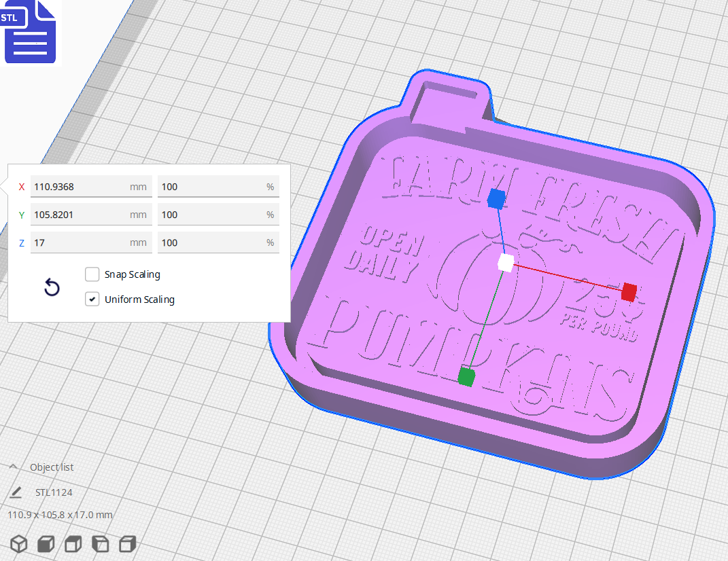The width and height of the screenshot is (728, 561).
Task: Select STL1124 in the object list
Action: coord(54,492)
